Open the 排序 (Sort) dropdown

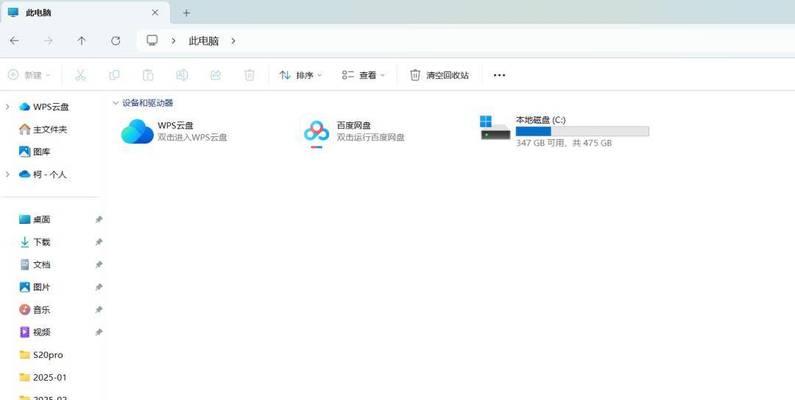tap(300, 75)
